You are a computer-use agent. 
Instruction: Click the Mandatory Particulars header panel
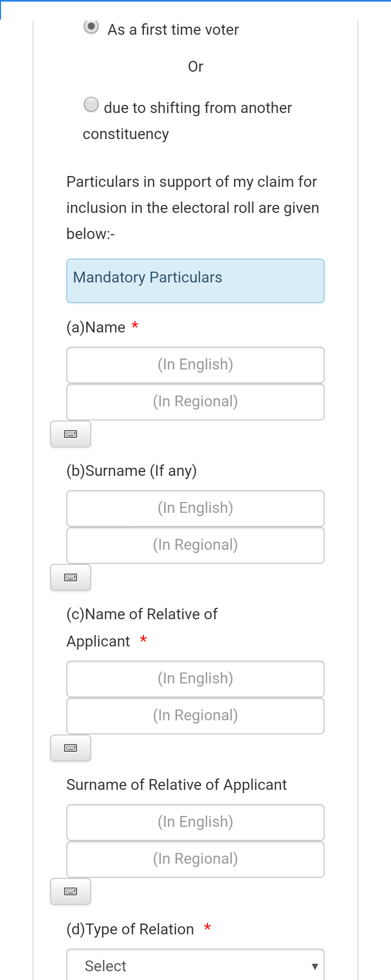(x=195, y=280)
